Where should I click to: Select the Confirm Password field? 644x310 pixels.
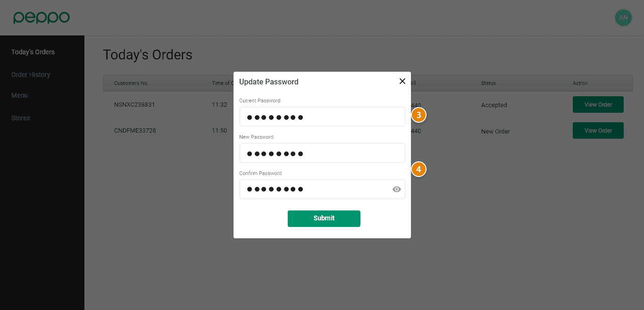coord(314,189)
